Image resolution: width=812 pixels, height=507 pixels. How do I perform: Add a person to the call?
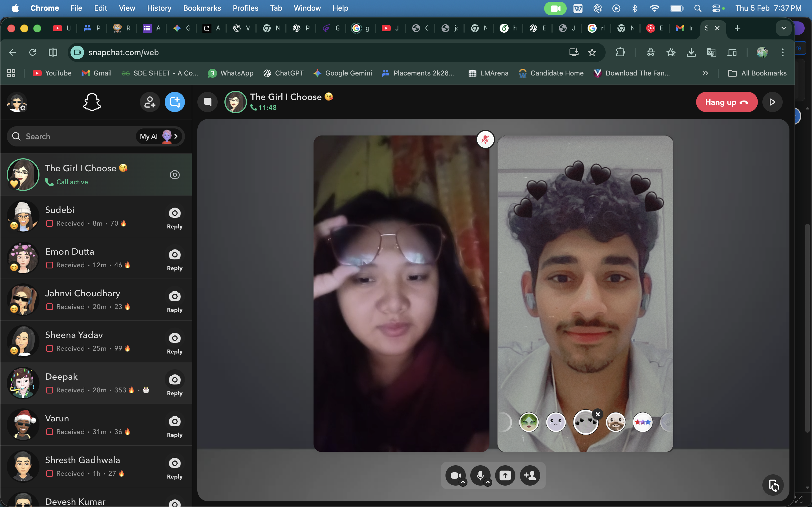point(530,475)
